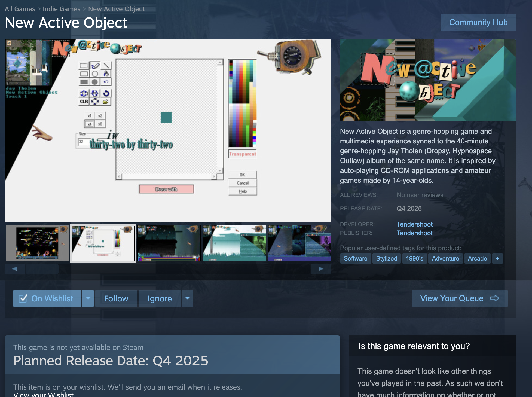Click the 'Planned Release Date: Q4 2025' heading
532x397 pixels.
click(111, 361)
